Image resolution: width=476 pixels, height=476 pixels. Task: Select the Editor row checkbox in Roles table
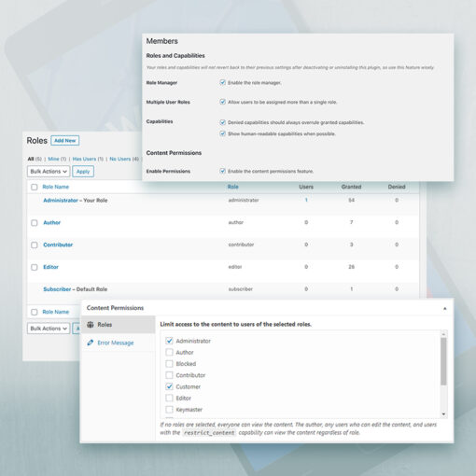coord(35,267)
